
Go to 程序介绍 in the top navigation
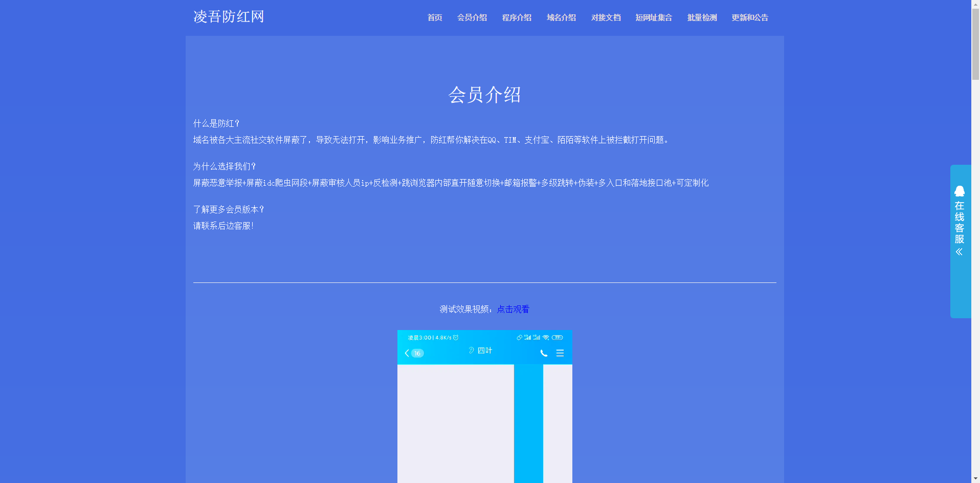click(x=517, y=17)
